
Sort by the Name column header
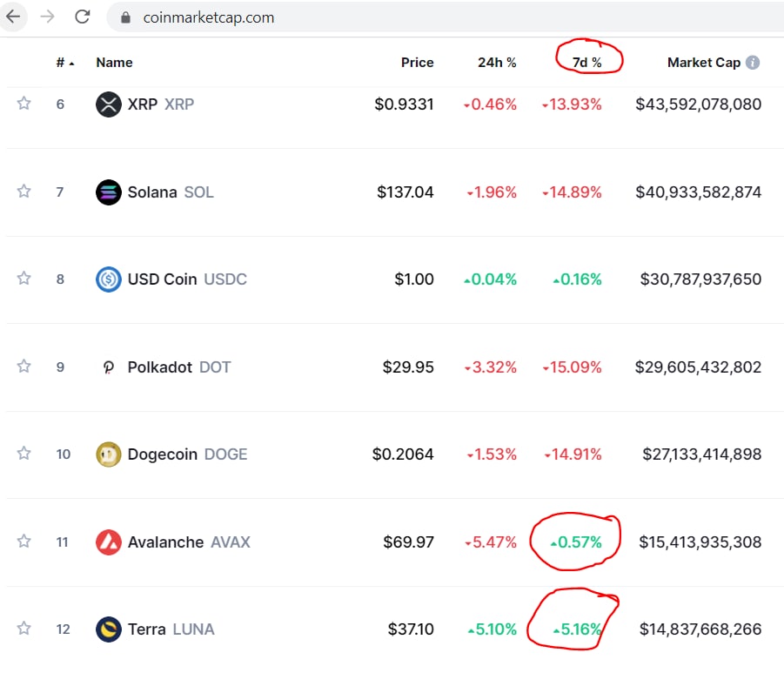click(x=115, y=63)
